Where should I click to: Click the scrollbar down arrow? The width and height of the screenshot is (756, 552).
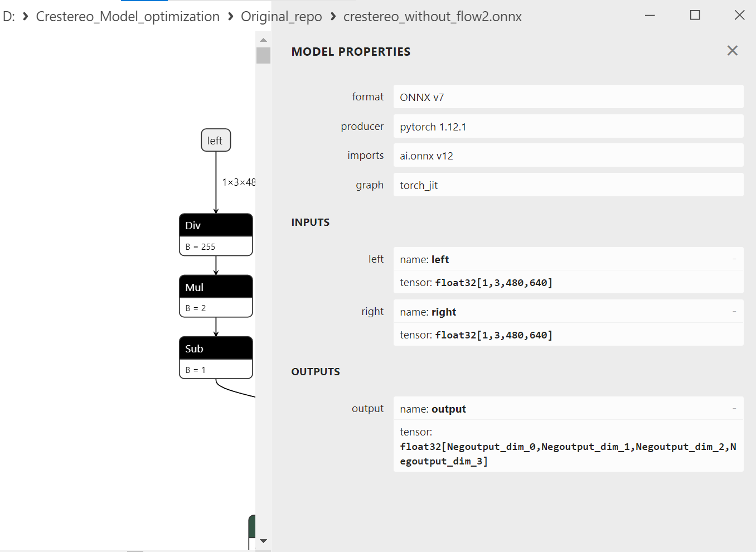click(263, 540)
